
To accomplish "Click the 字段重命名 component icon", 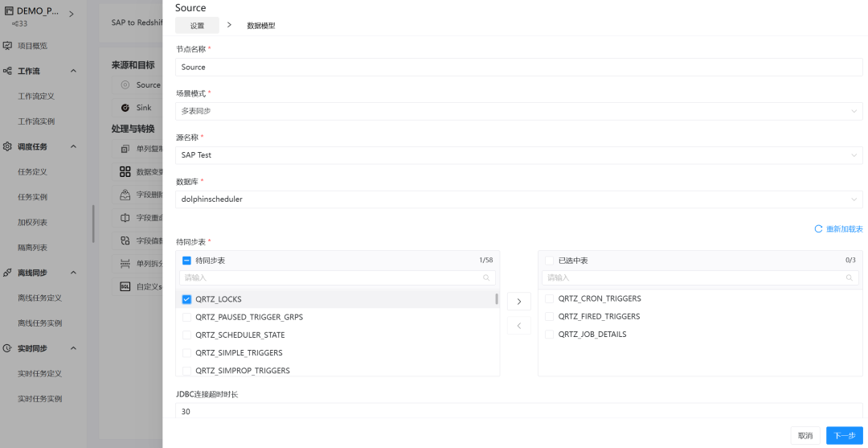I will [x=125, y=218].
